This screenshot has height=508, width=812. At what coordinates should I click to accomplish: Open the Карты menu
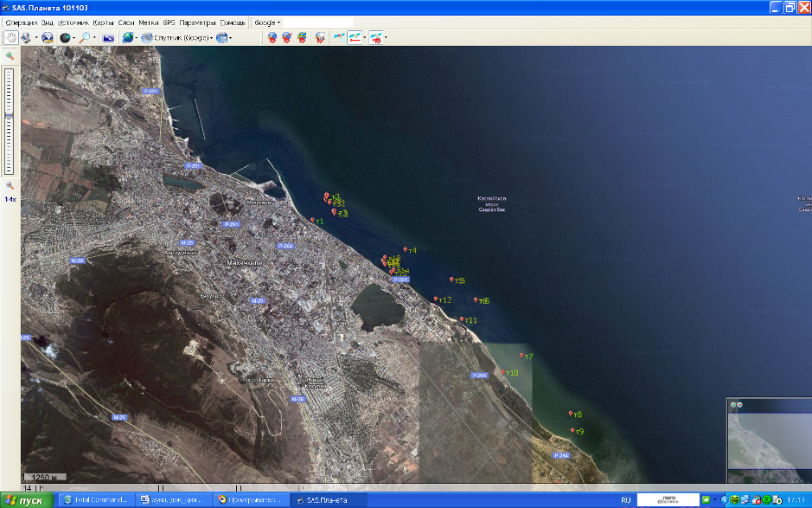coord(104,23)
